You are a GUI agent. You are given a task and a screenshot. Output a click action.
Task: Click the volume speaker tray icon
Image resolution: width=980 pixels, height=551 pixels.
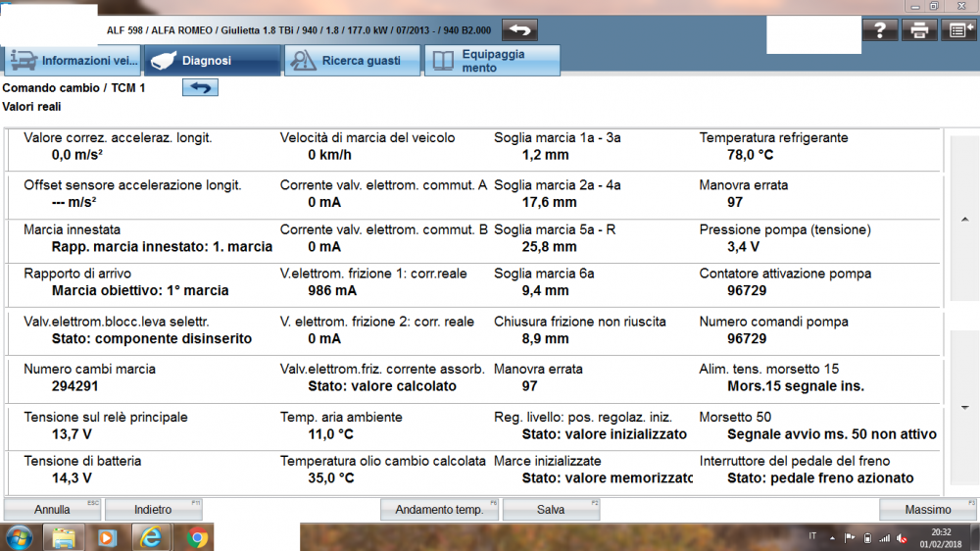902,538
